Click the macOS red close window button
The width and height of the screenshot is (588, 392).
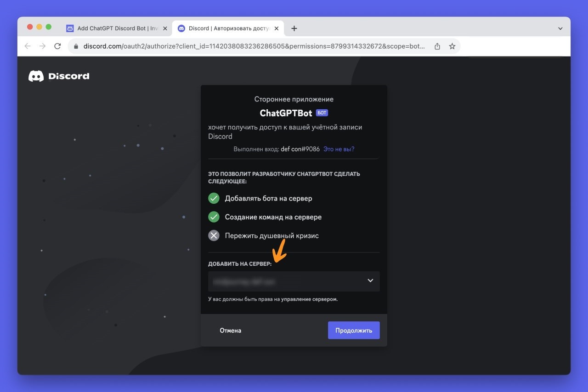[x=30, y=27]
